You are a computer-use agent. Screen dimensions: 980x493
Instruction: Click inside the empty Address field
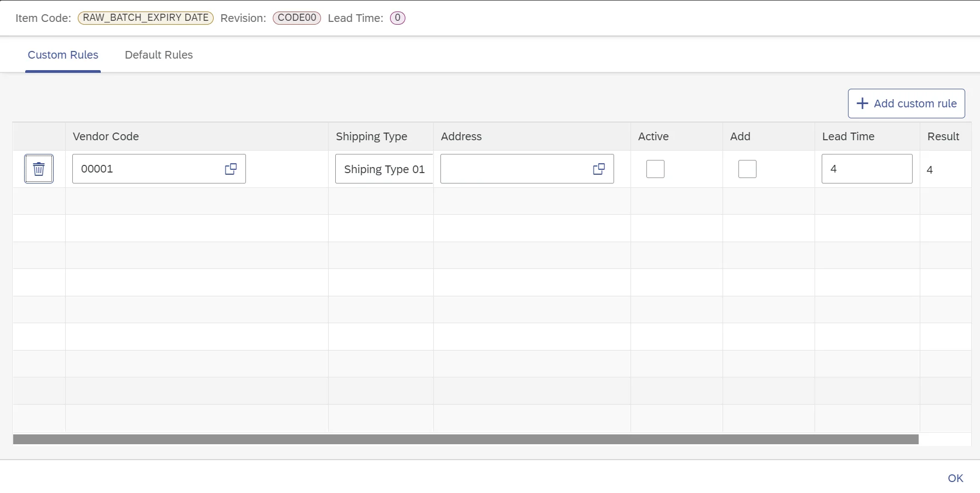tap(515, 169)
